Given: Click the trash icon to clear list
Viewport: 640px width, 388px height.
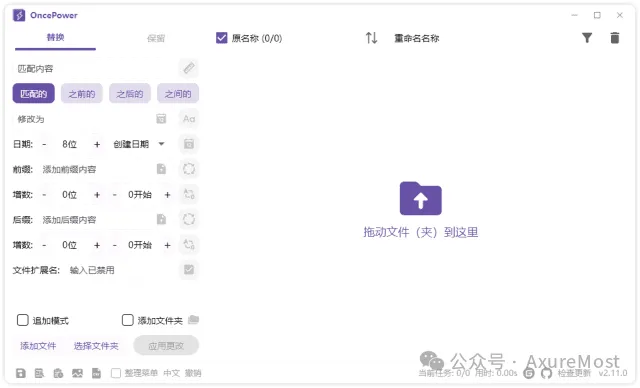Looking at the screenshot, I should (615, 38).
